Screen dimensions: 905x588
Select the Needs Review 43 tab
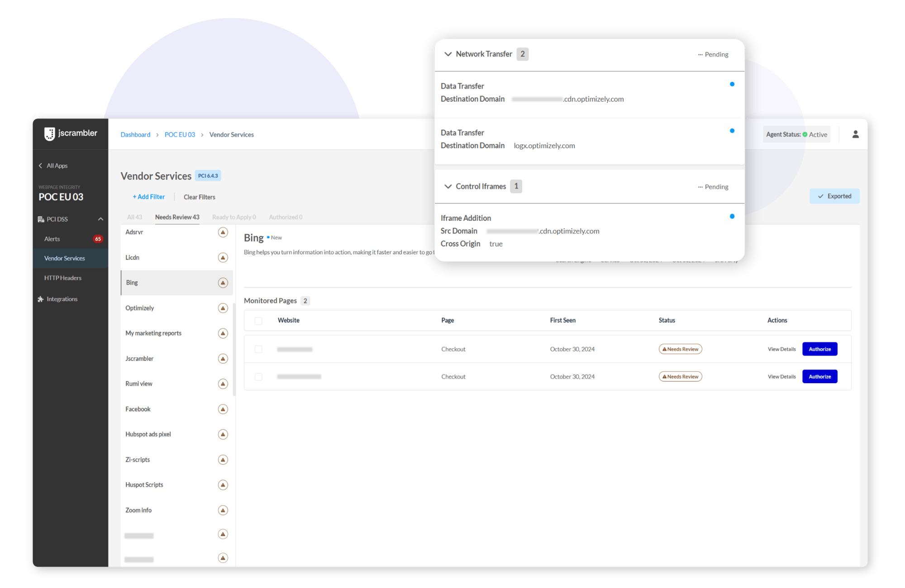click(177, 216)
